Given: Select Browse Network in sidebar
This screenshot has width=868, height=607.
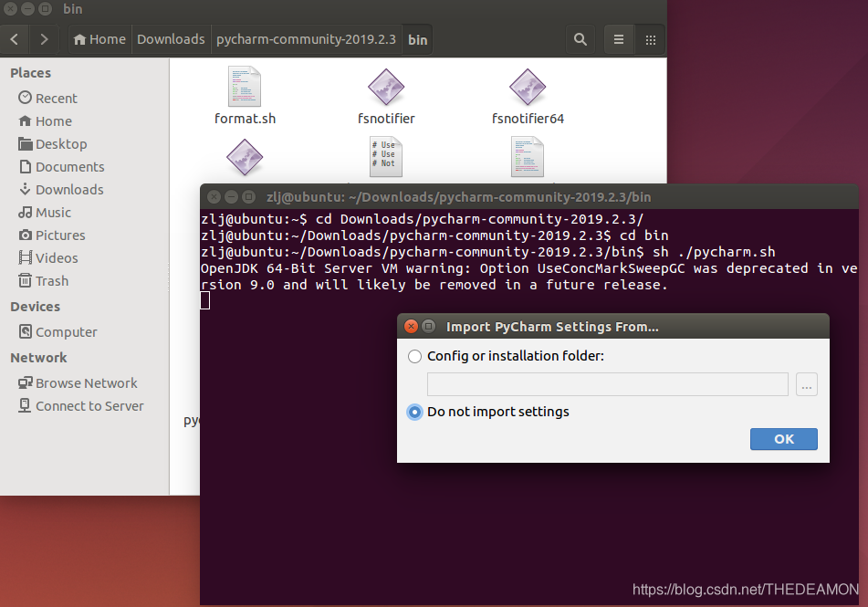Looking at the screenshot, I should coord(78,382).
